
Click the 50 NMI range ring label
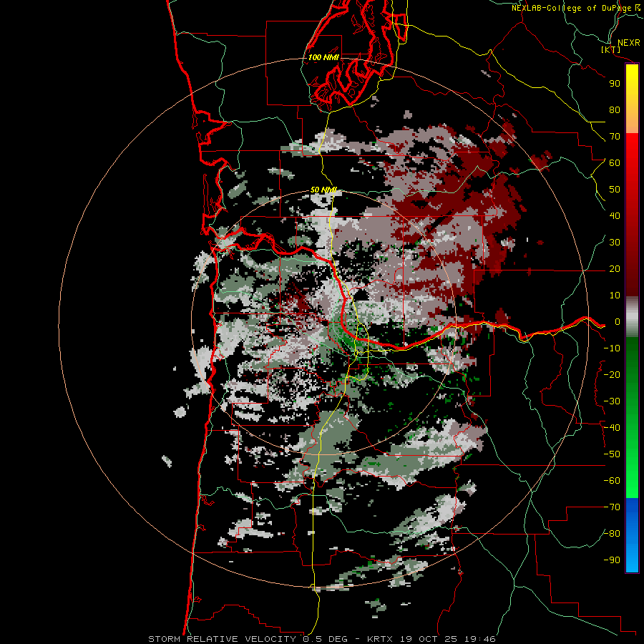(323, 190)
